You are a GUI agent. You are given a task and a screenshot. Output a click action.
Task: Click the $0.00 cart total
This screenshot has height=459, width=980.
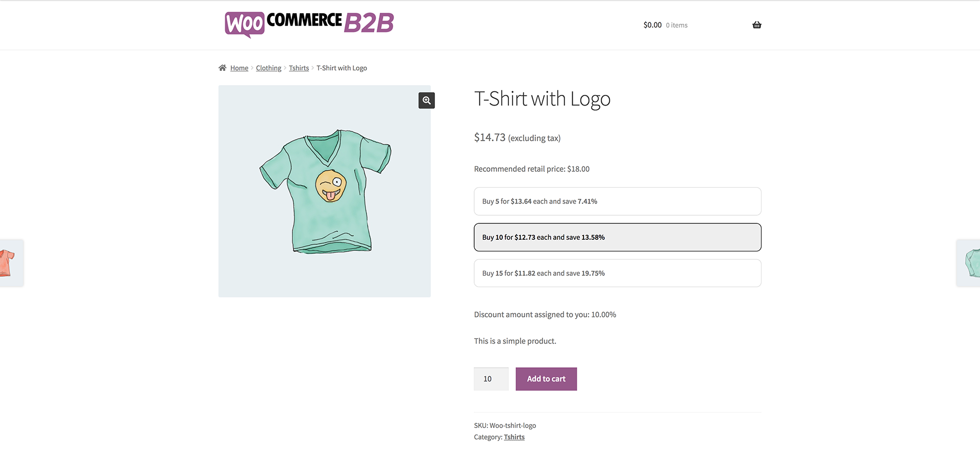pyautogui.click(x=652, y=25)
